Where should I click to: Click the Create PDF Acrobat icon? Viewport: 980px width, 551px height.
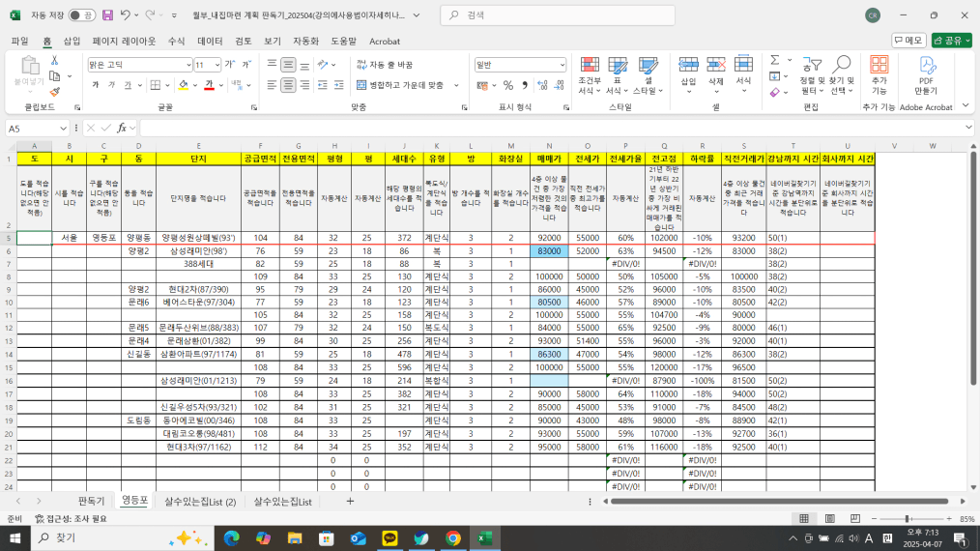[926, 65]
